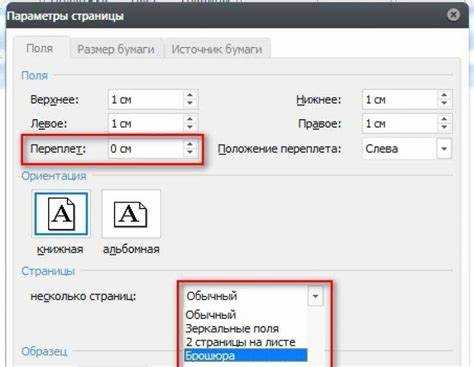Viewport: 474px width, 367px height.
Task: Choose Зеркальные поля from the list
Action: [232, 329]
